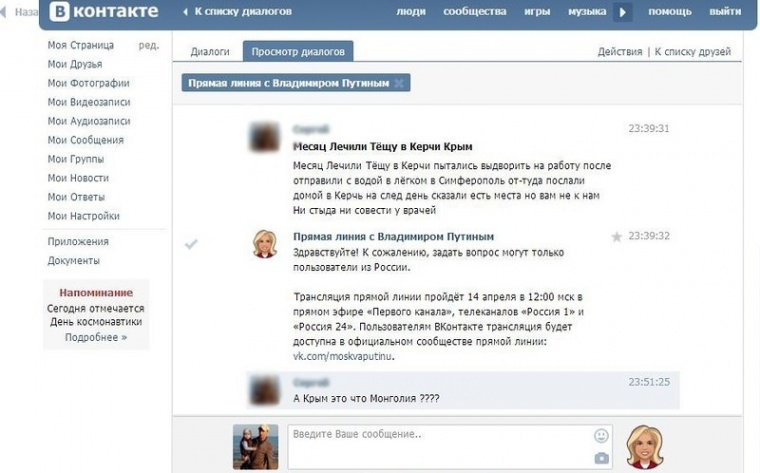This screenshot has height=473, width=760.
Task: Open the Действия actions menu
Action: (x=620, y=51)
